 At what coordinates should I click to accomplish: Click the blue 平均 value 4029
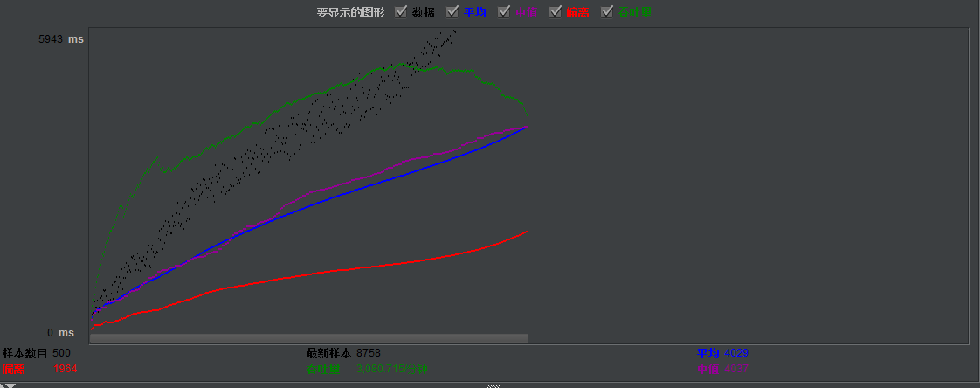736,353
